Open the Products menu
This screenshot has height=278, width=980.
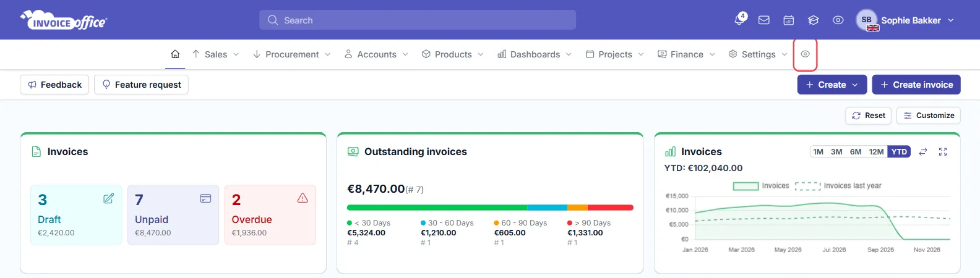tap(453, 54)
